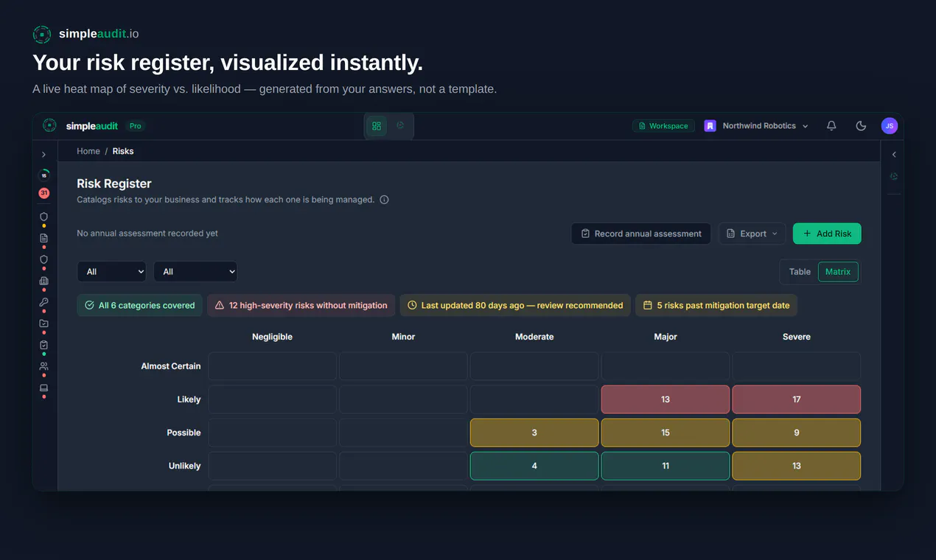
Task: Click the Pro plan badge
Action: pos(136,126)
